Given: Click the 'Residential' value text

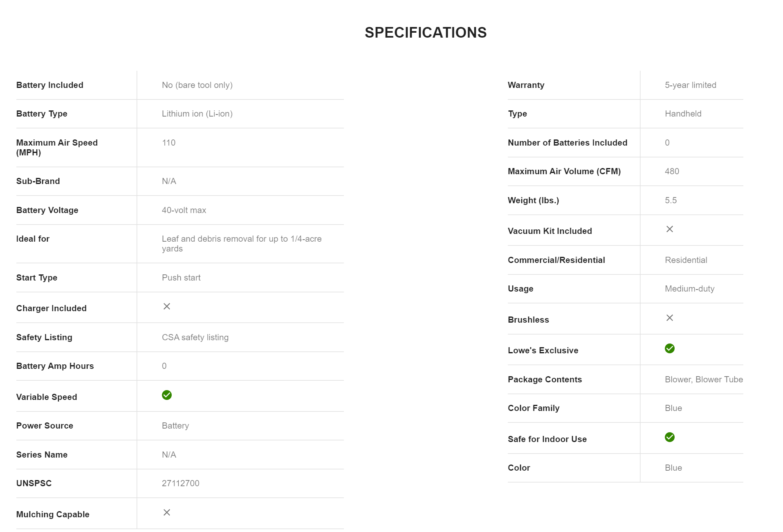Looking at the screenshot, I should [x=686, y=260].
